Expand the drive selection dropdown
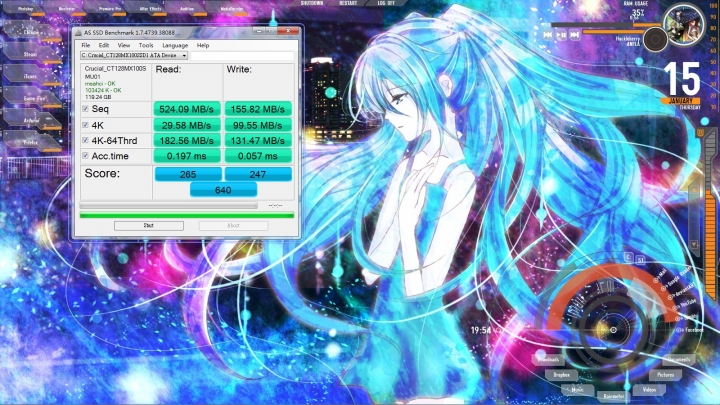Screen dimensions: 720x405 pyautogui.click(x=184, y=56)
